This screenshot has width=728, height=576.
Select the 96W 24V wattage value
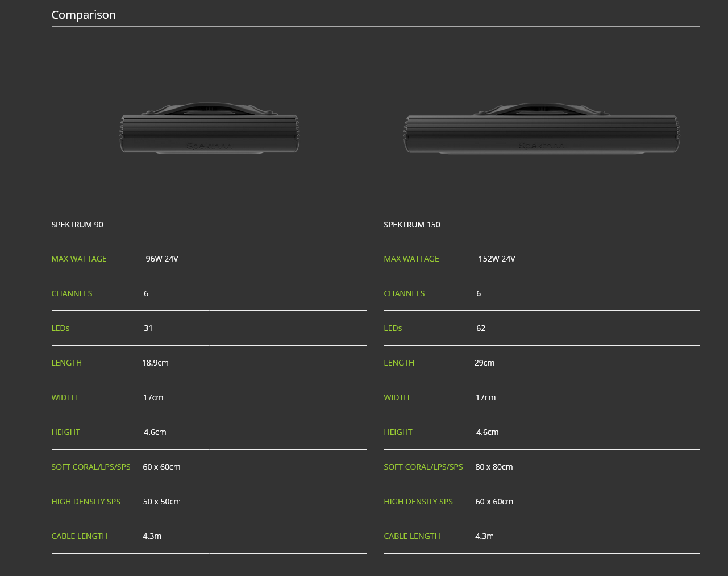[x=162, y=259]
